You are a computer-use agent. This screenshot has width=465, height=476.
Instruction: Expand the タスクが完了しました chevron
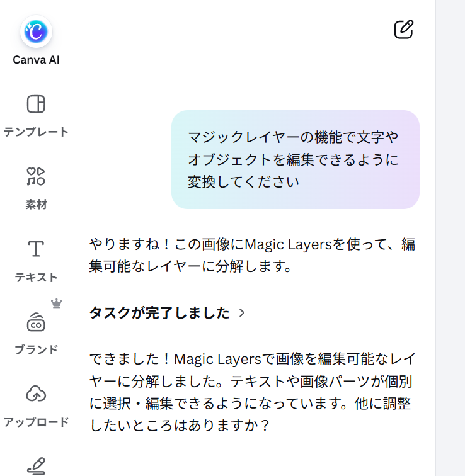(x=242, y=313)
